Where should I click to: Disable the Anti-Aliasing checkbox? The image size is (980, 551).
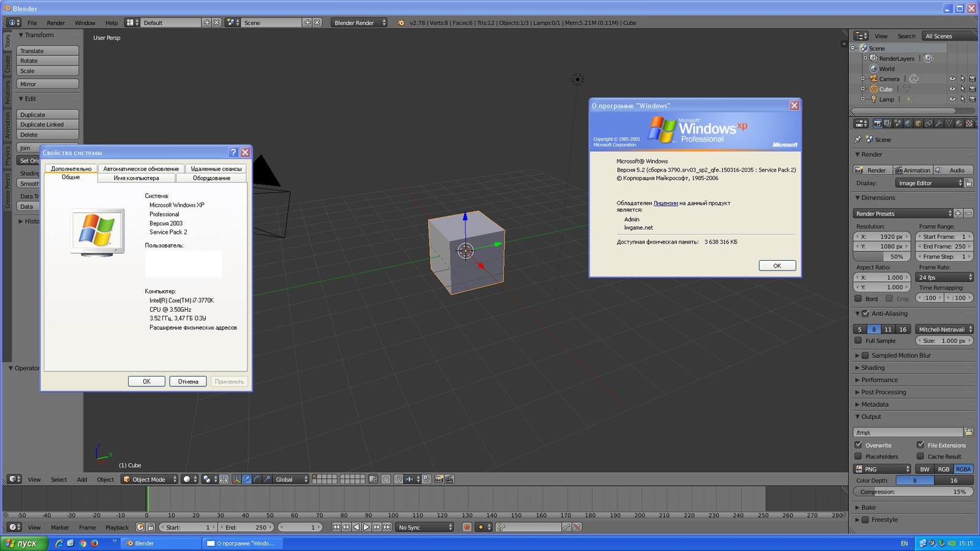(865, 313)
